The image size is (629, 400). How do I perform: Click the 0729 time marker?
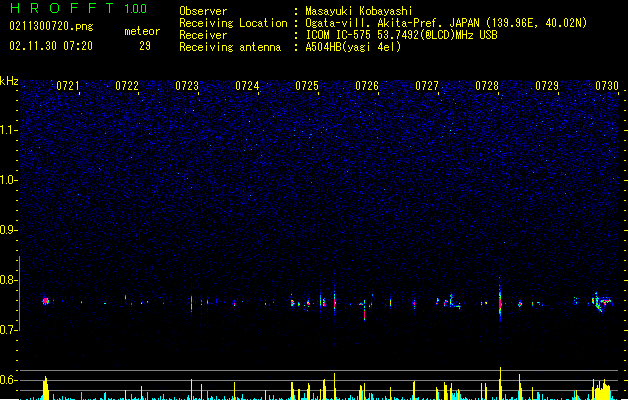[547, 86]
